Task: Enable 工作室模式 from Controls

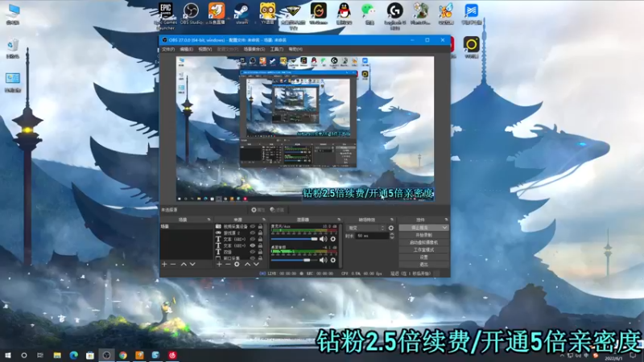Action: point(424,250)
